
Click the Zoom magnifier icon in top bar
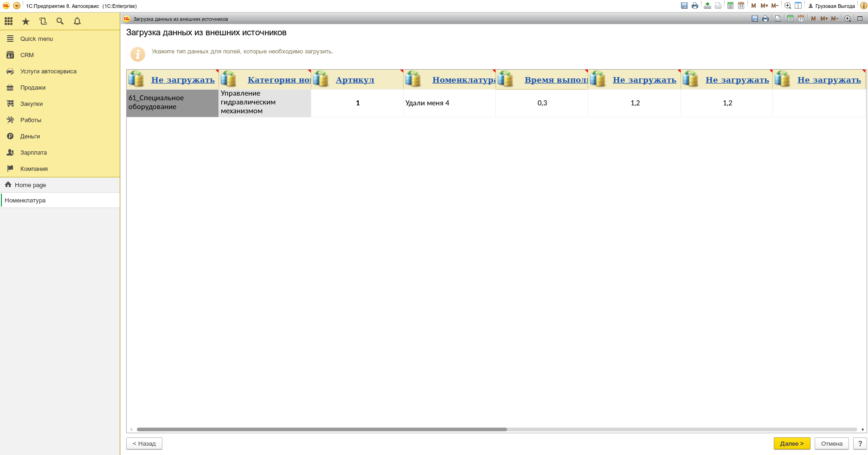pos(788,6)
